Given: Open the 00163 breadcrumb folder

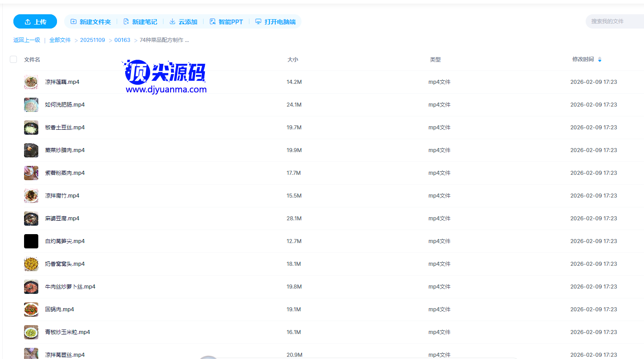Looking at the screenshot, I should [x=122, y=40].
